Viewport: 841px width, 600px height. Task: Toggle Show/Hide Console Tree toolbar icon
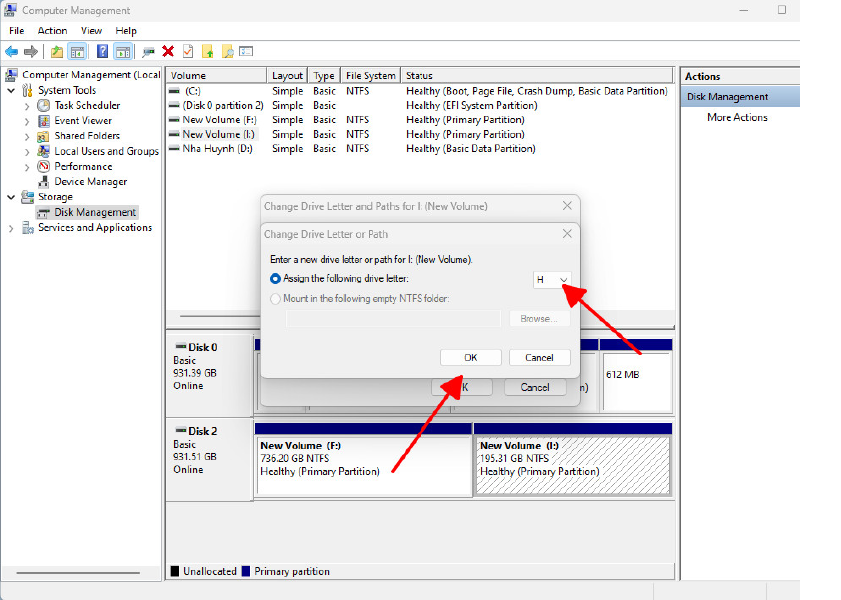coord(77,51)
